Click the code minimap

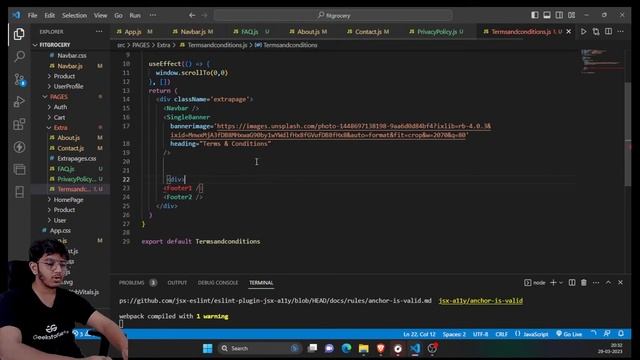click(602, 61)
